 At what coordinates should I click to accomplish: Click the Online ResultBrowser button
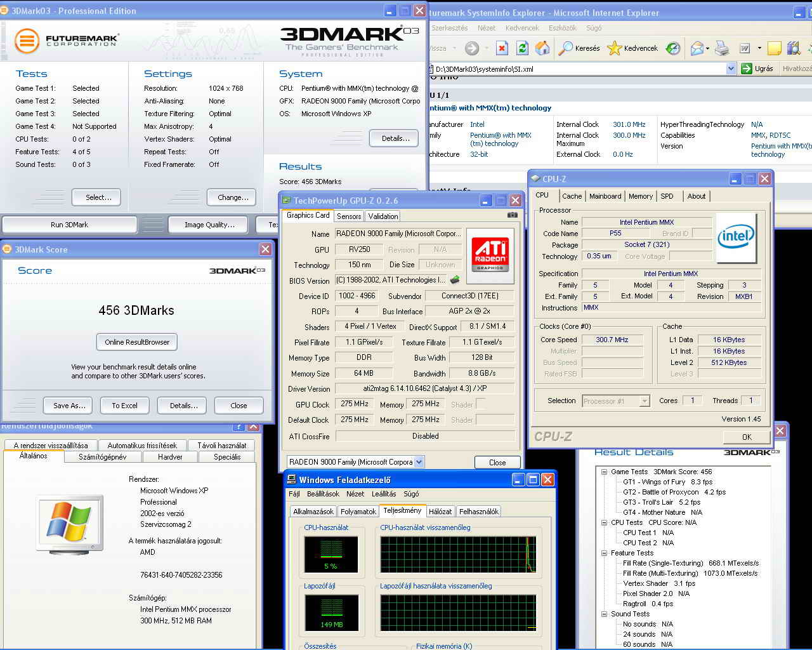[x=137, y=342]
